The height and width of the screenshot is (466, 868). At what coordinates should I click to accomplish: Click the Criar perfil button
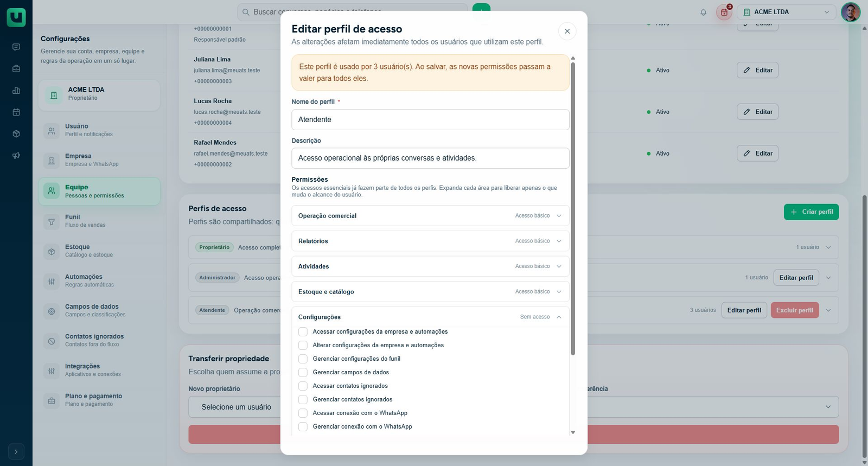(x=811, y=212)
